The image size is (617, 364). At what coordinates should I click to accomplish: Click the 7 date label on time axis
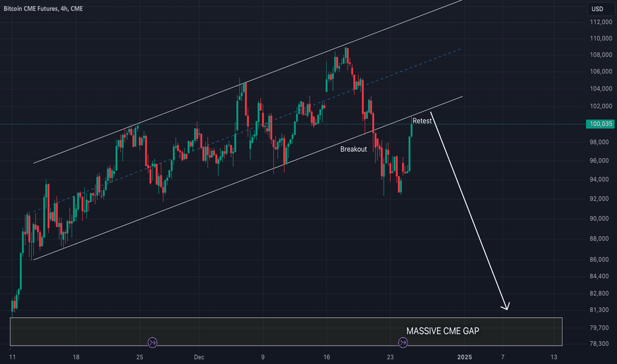coord(502,357)
